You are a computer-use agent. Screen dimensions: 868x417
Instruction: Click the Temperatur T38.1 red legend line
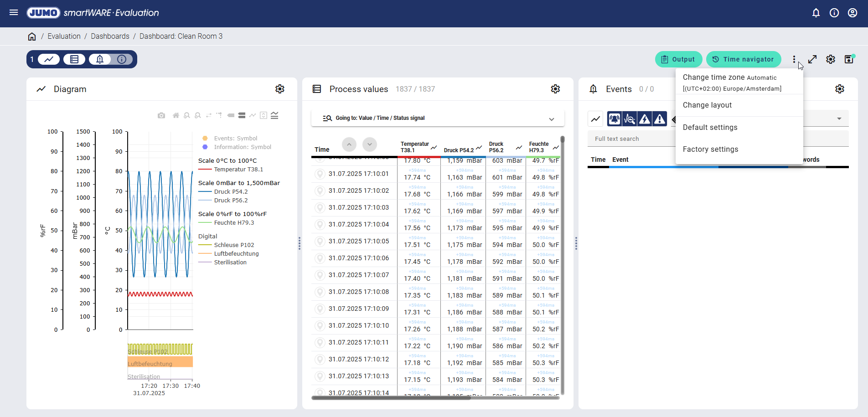pos(205,170)
